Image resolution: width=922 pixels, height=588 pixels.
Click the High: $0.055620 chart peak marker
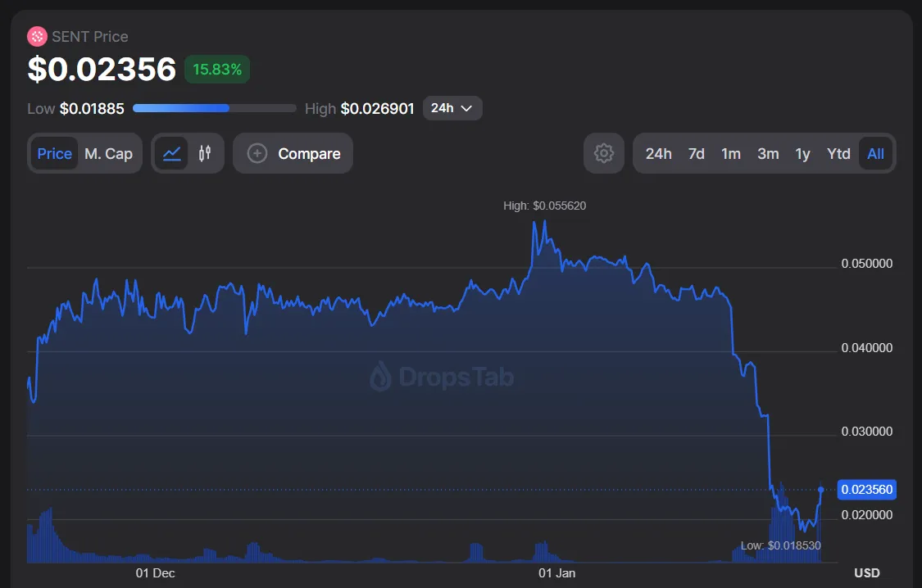(544, 206)
